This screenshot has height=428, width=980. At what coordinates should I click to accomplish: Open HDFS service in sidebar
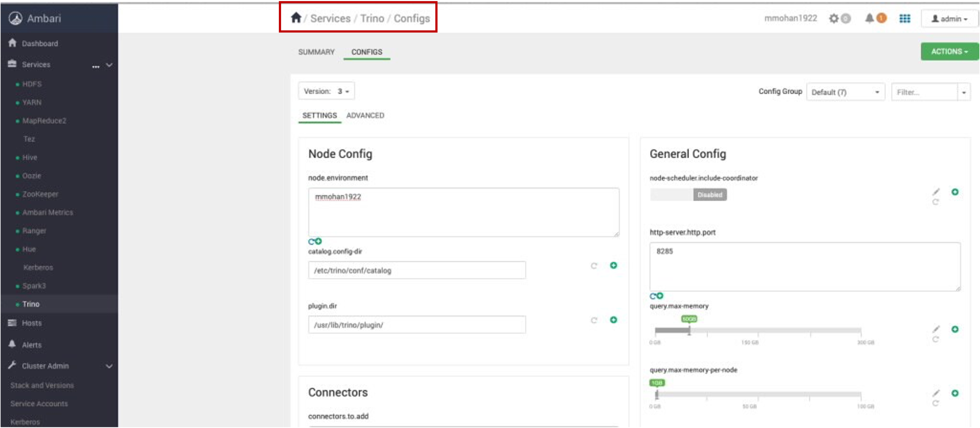(32, 84)
